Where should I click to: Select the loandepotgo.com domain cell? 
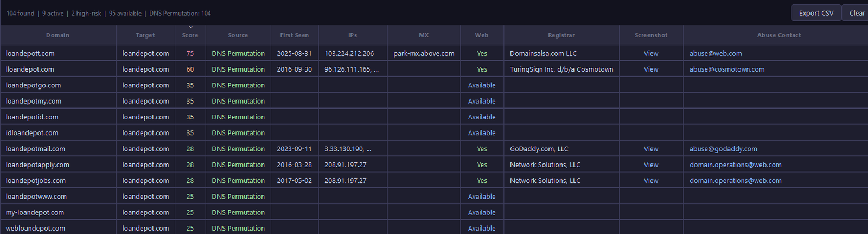[58, 85]
